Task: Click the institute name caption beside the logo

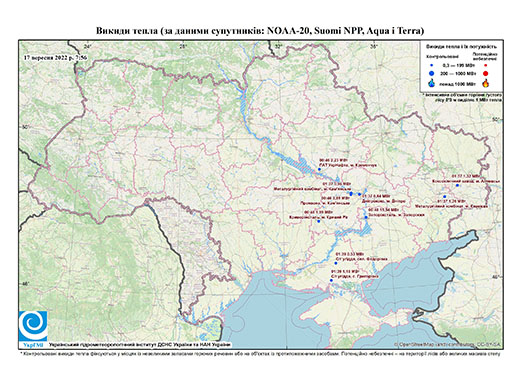Action: pyautogui.click(x=140, y=344)
